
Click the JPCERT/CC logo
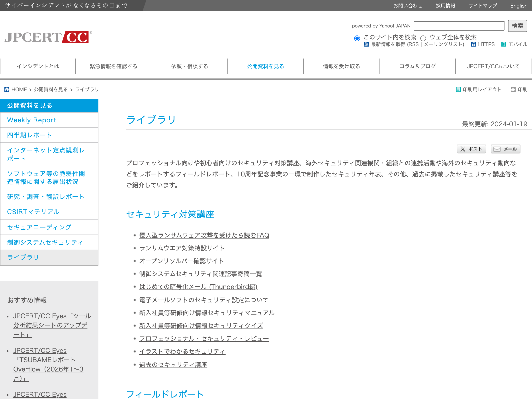tap(48, 37)
